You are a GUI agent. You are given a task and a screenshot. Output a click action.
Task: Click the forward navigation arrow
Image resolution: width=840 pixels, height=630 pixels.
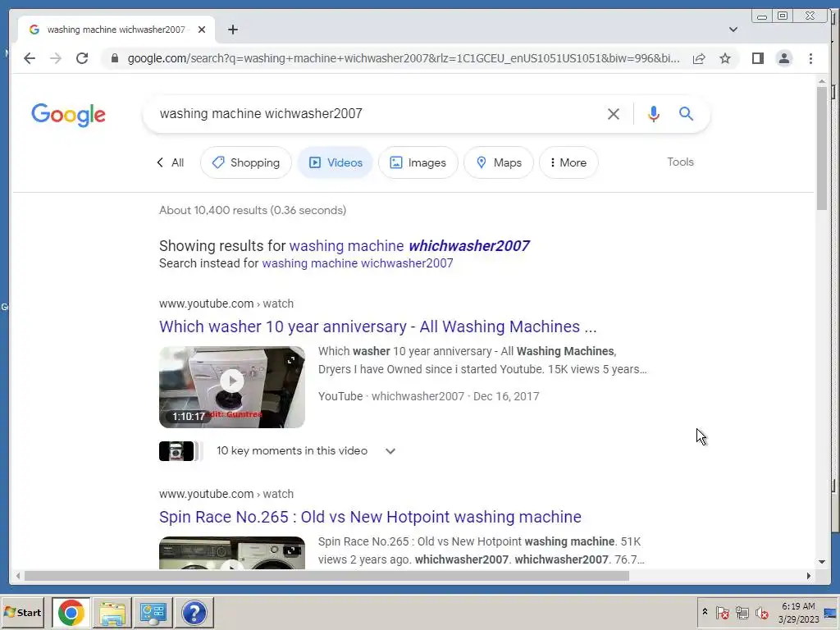coord(56,58)
